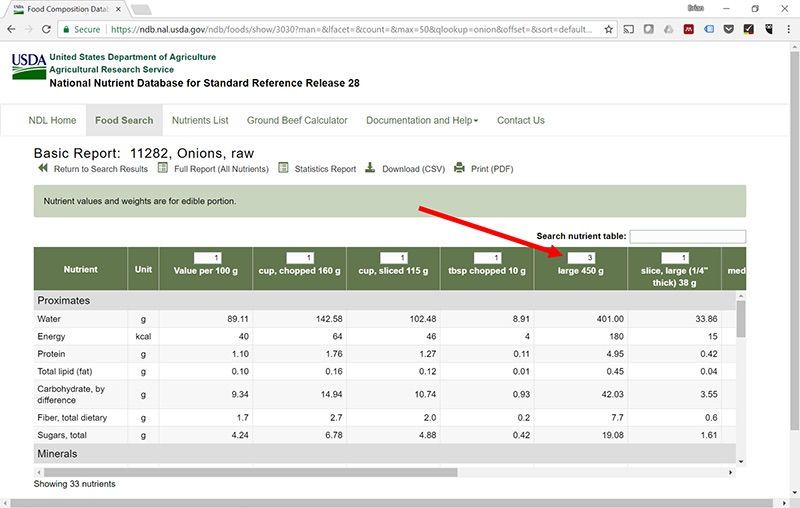This screenshot has height=508, width=800.
Task: Click Carbohydrate, by difference row label
Action: coord(71,394)
